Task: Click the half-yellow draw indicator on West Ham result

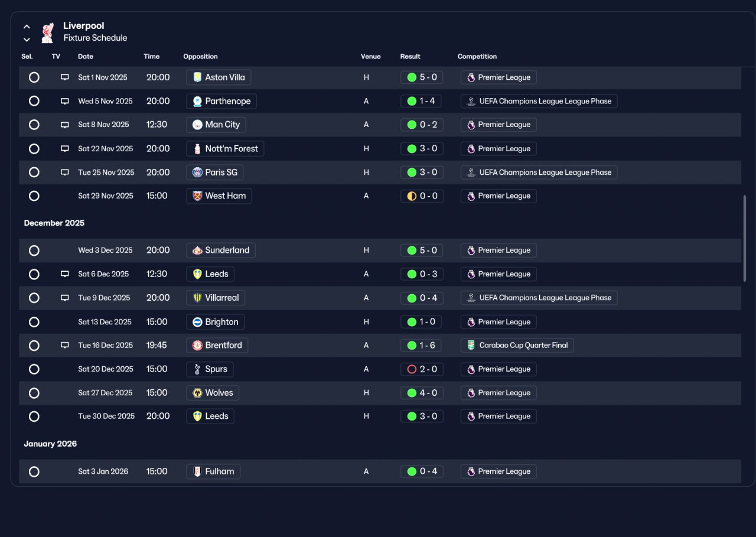Action: click(412, 196)
